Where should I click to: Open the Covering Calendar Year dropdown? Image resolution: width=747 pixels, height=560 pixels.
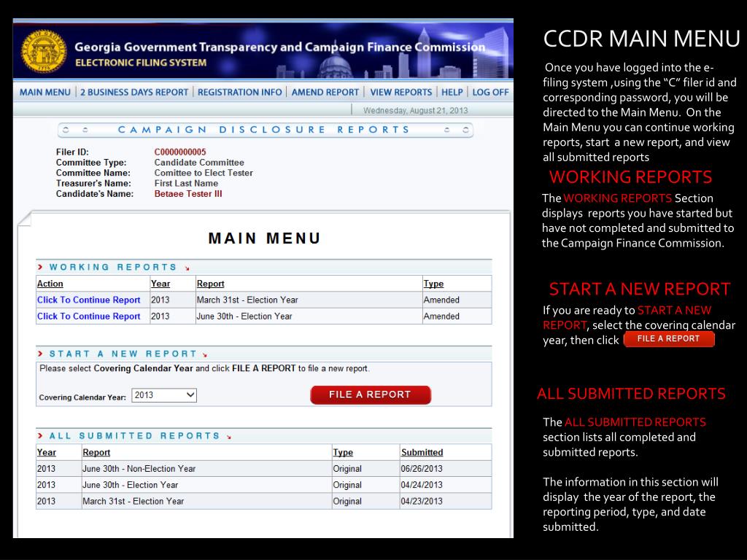tap(164, 395)
